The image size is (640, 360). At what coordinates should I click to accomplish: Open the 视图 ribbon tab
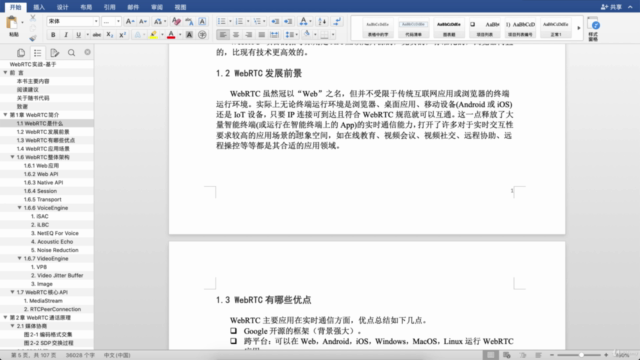[180, 7]
